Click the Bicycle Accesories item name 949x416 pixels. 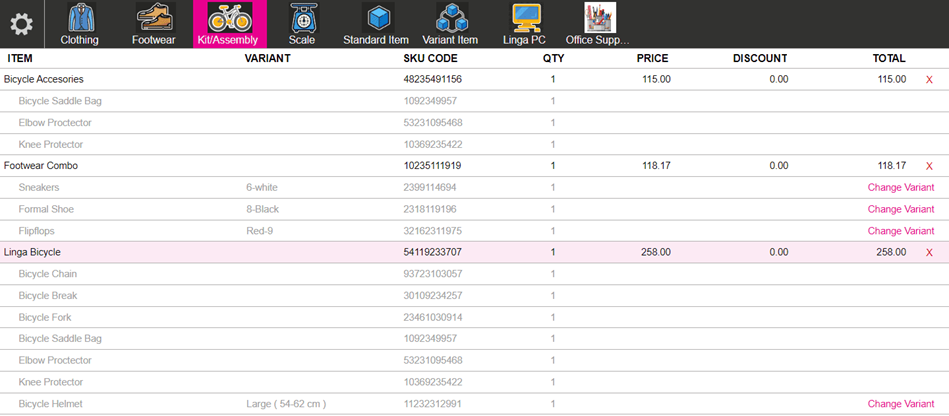tap(43, 79)
